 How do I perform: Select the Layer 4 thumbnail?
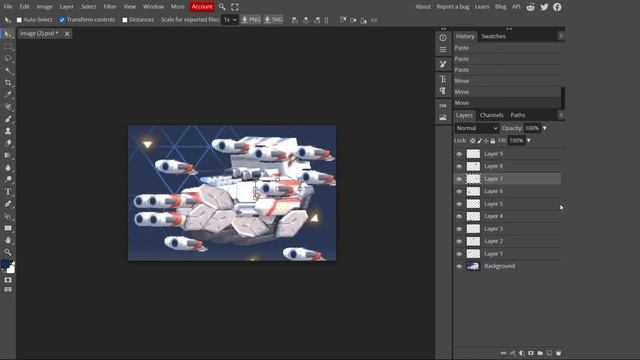[x=473, y=216]
